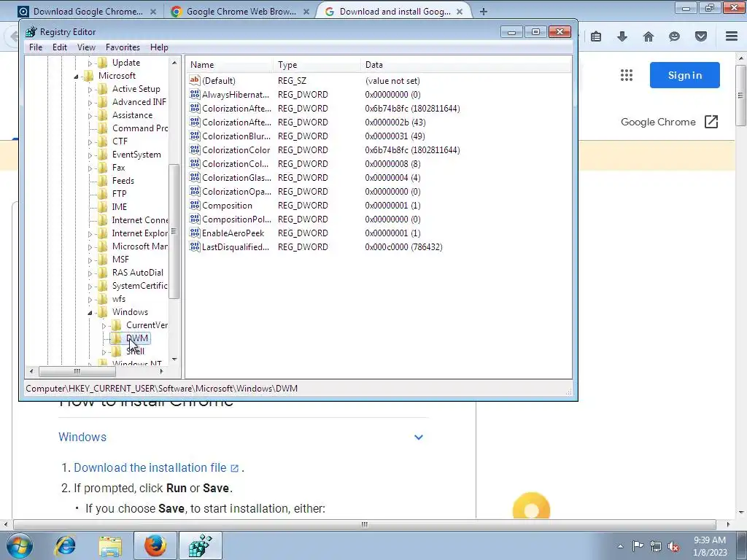Click the ColorizationOpa... value icon
747x560 pixels.
pyautogui.click(x=194, y=192)
